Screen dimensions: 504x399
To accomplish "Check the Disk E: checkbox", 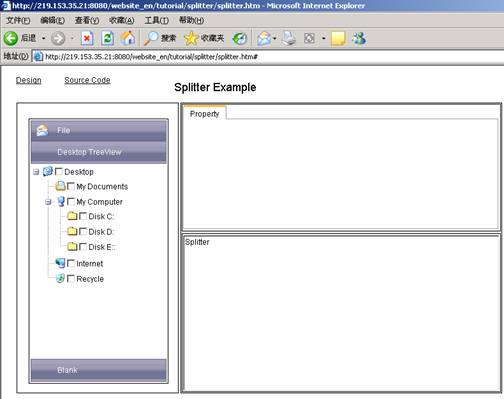I will click(x=83, y=247).
